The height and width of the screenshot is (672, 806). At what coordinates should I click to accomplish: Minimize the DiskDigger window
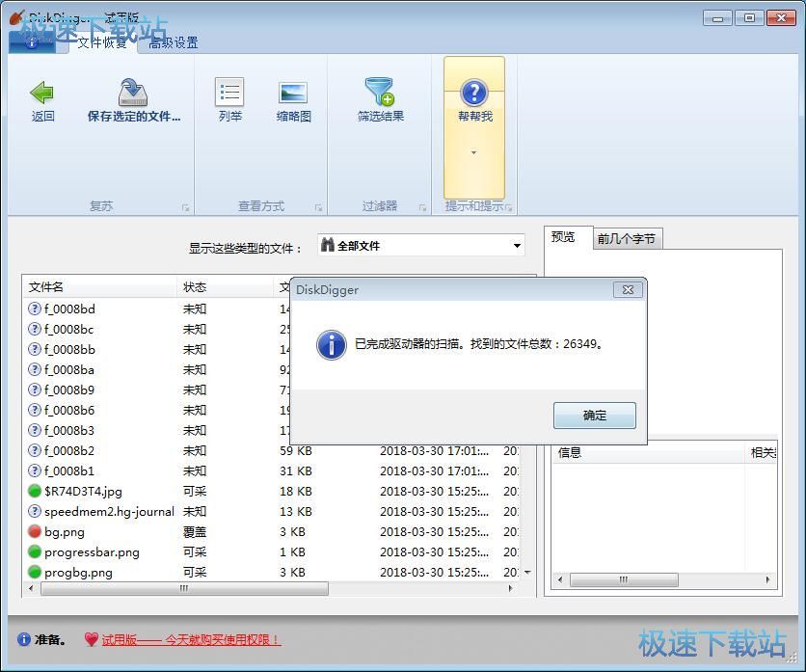point(717,18)
